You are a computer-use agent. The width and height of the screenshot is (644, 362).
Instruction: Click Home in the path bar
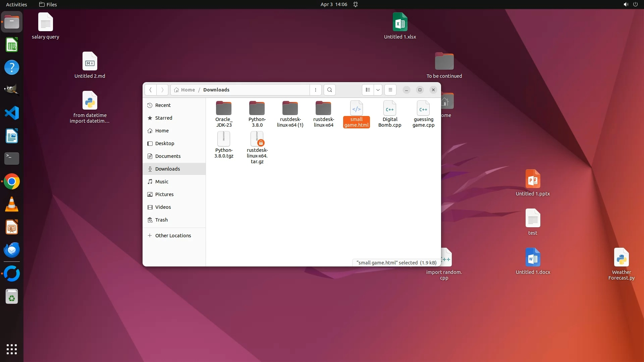pos(187,90)
